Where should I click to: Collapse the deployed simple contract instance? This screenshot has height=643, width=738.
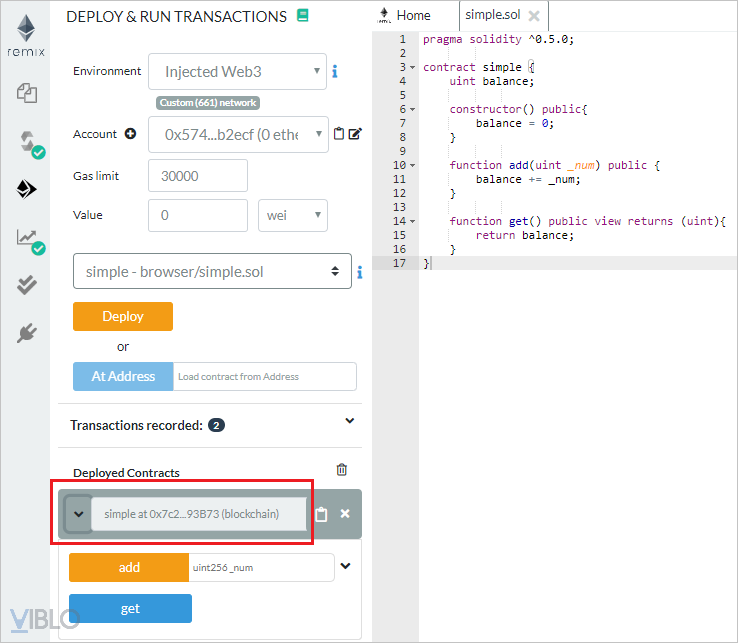(x=79, y=514)
